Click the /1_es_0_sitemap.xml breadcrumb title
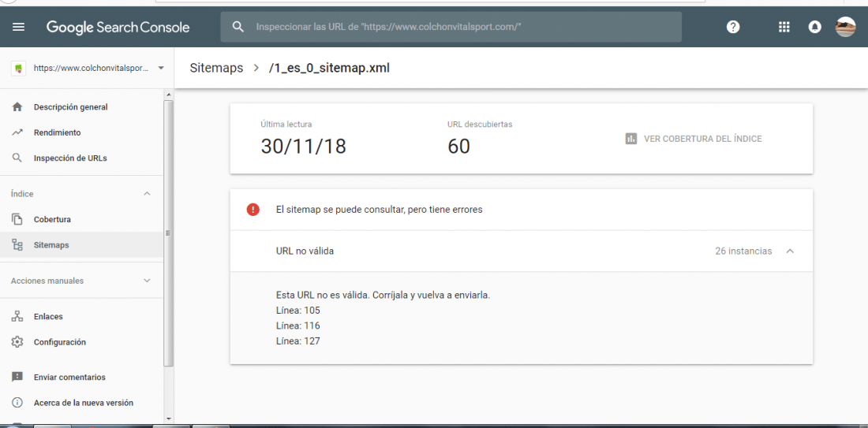Image resolution: width=868 pixels, height=428 pixels. 329,68
